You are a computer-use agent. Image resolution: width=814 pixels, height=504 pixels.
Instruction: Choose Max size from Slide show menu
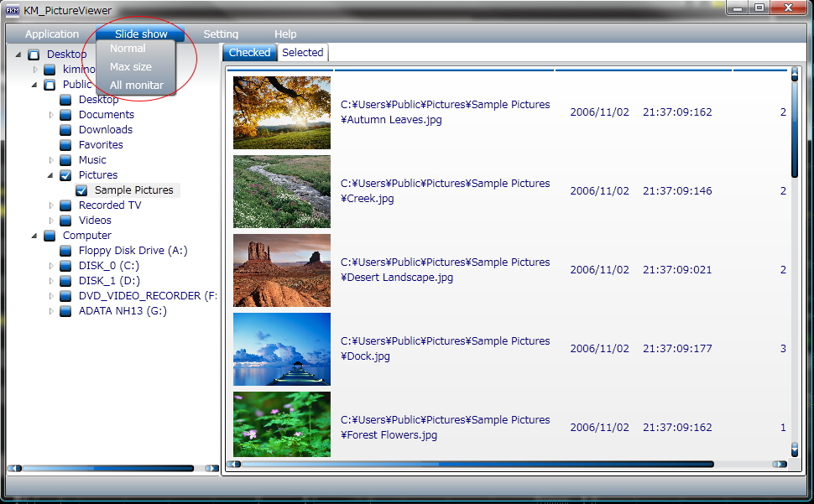click(131, 67)
